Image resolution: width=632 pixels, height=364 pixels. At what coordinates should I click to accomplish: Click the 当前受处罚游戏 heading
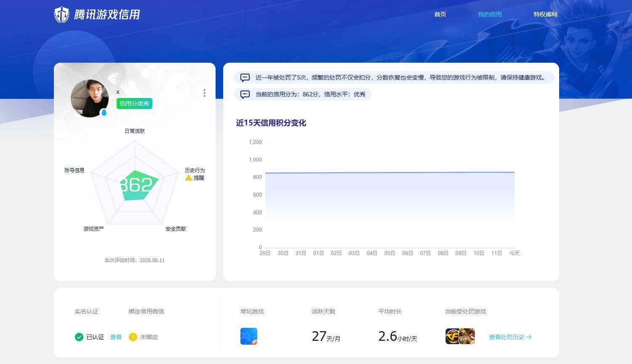click(465, 311)
